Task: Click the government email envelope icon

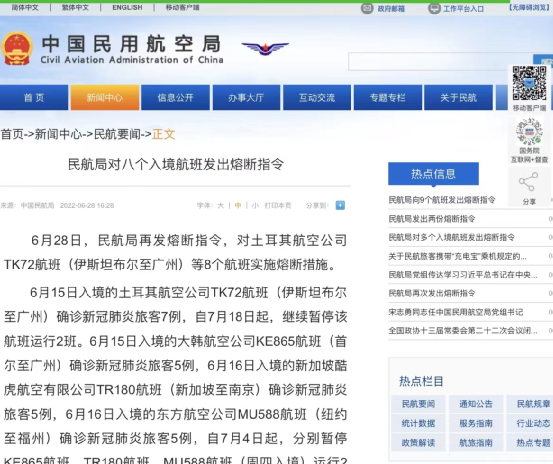Action: [x=367, y=8]
